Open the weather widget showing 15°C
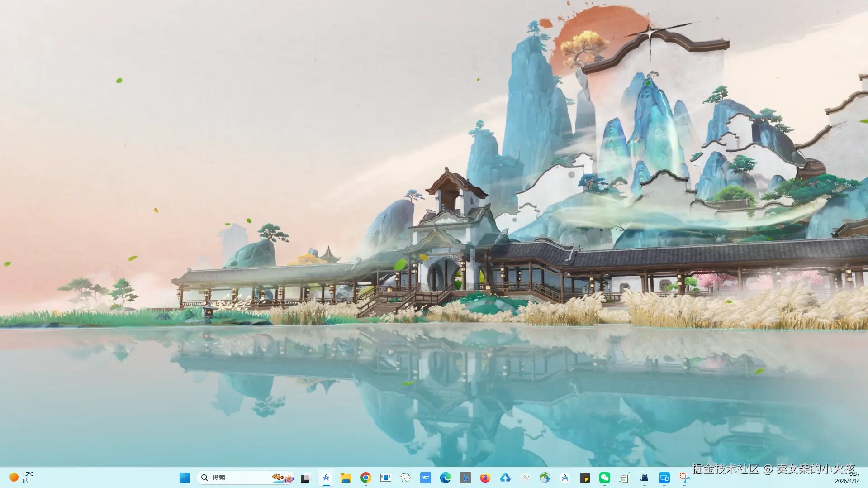This screenshot has width=868, height=488. pyautogui.click(x=21, y=478)
